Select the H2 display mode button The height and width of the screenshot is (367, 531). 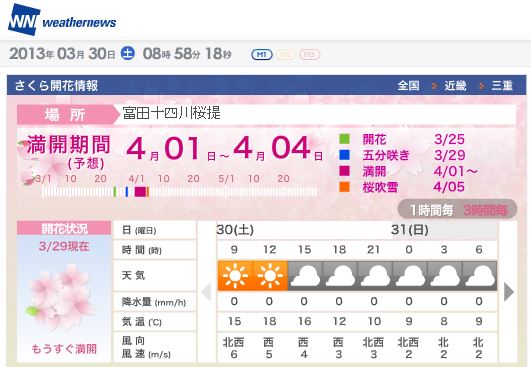(285, 55)
